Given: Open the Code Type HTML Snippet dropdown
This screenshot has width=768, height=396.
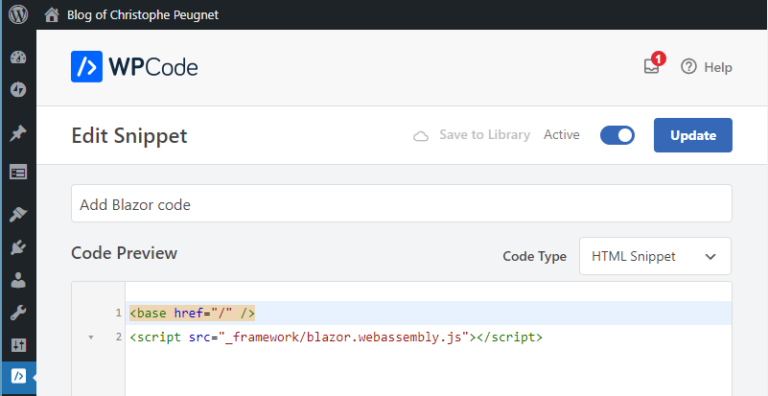Looking at the screenshot, I should click(x=655, y=256).
